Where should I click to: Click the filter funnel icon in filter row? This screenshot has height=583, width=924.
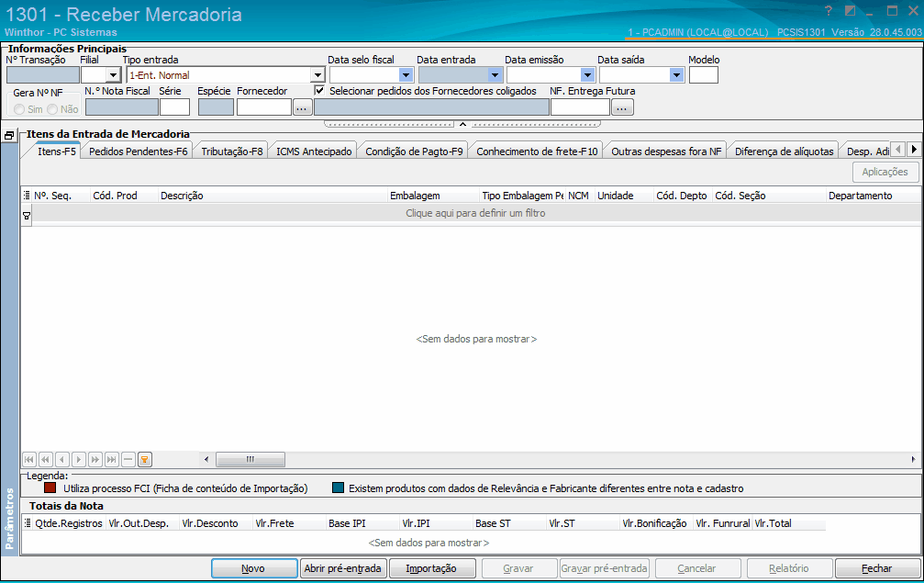[x=27, y=217]
